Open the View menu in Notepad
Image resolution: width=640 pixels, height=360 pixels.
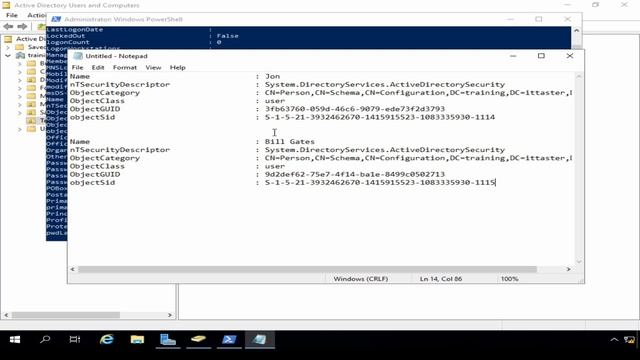point(153,67)
